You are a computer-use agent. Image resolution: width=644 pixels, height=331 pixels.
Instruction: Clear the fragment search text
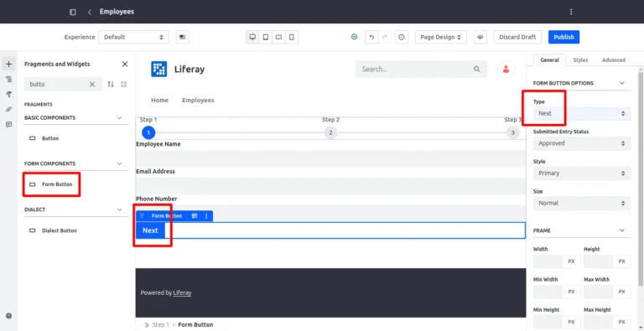tap(92, 84)
